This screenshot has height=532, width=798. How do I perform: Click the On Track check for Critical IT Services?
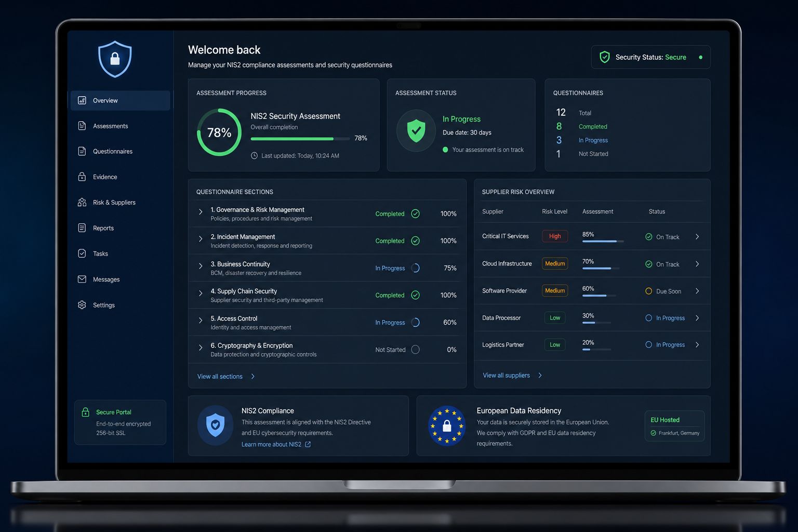[649, 237]
